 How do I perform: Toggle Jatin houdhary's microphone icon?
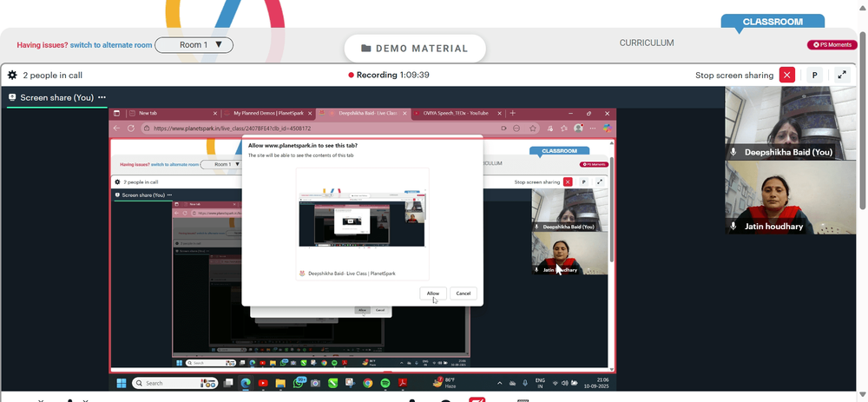click(x=733, y=226)
